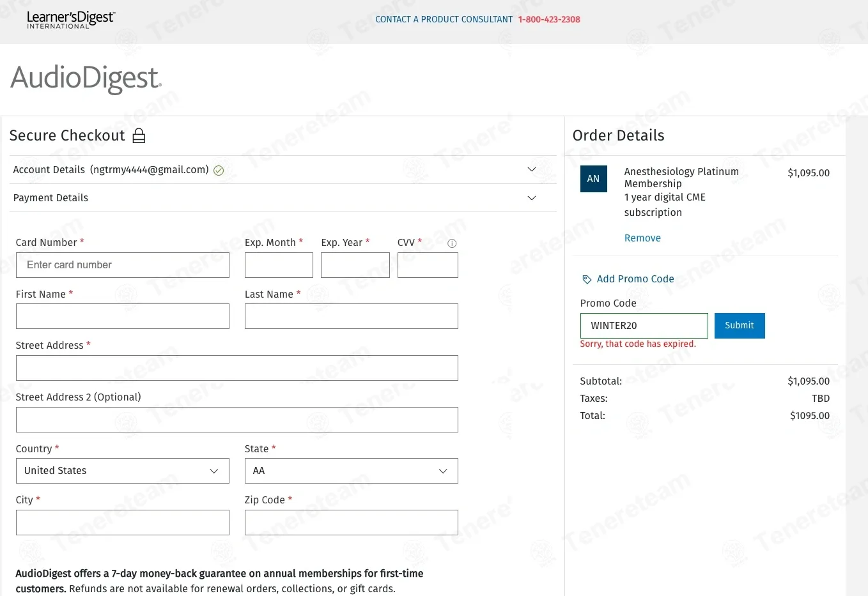Focus the City field
868x596 pixels.
click(123, 523)
